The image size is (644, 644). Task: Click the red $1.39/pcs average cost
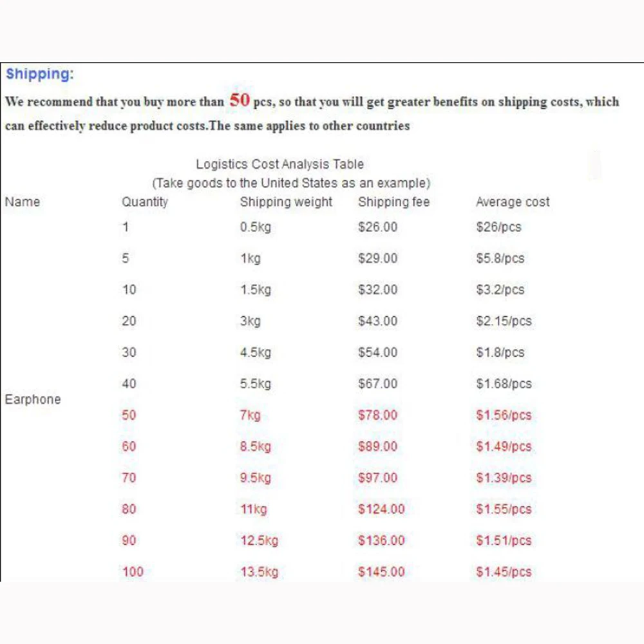click(504, 478)
